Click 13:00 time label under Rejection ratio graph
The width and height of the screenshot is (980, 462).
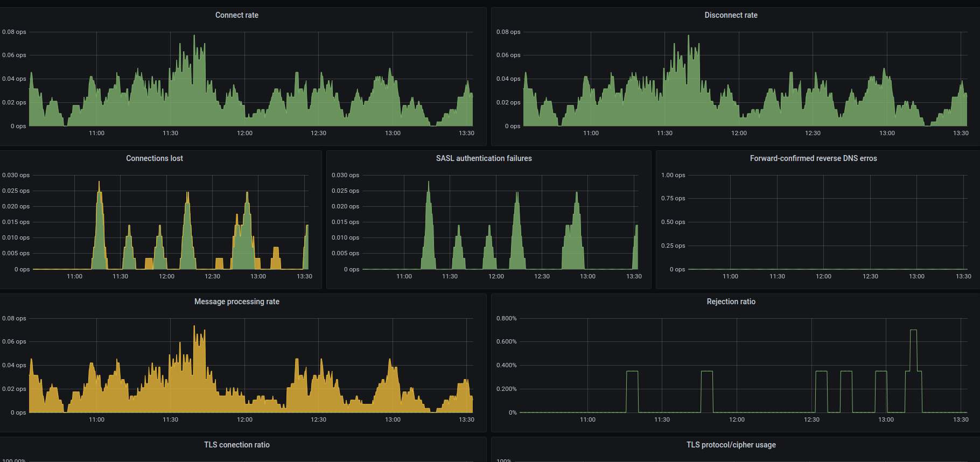click(x=886, y=419)
